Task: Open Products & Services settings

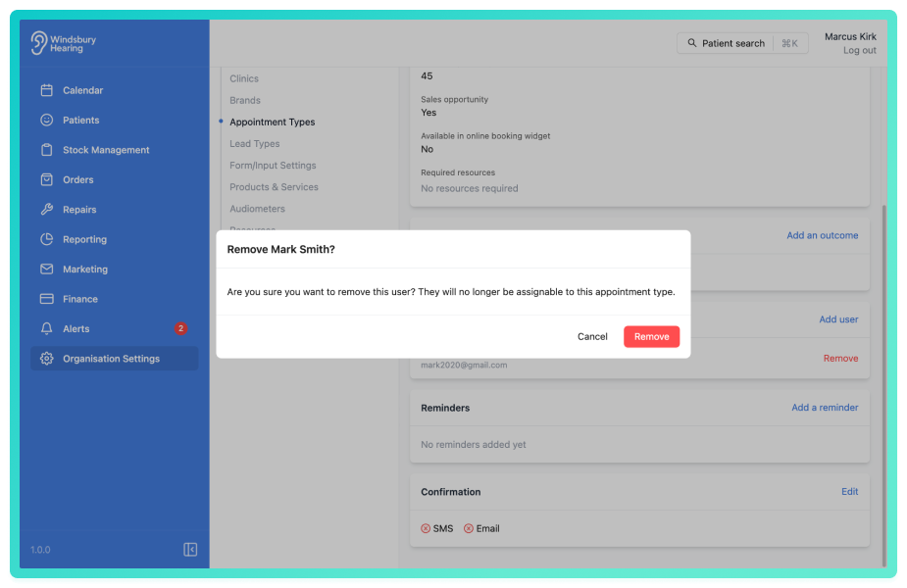Action: click(x=274, y=187)
